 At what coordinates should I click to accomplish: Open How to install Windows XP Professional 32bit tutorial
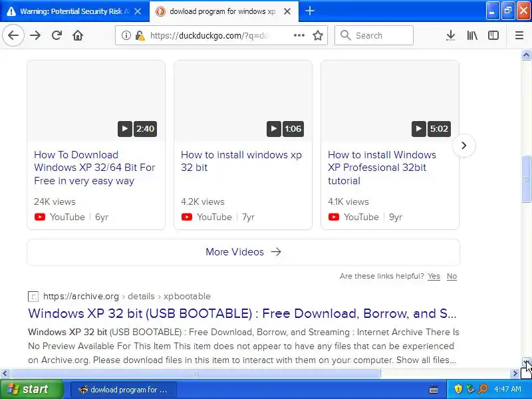[x=382, y=168]
